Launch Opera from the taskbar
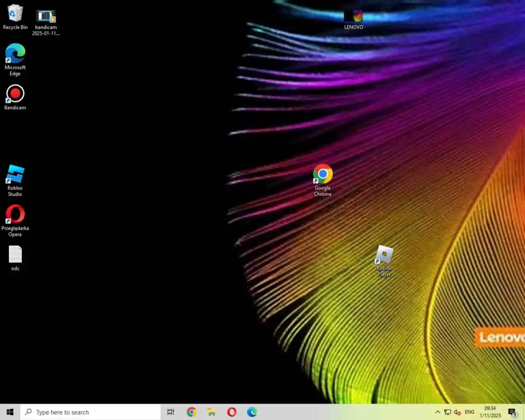The width and height of the screenshot is (525, 420). pyautogui.click(x=232, y=412)
